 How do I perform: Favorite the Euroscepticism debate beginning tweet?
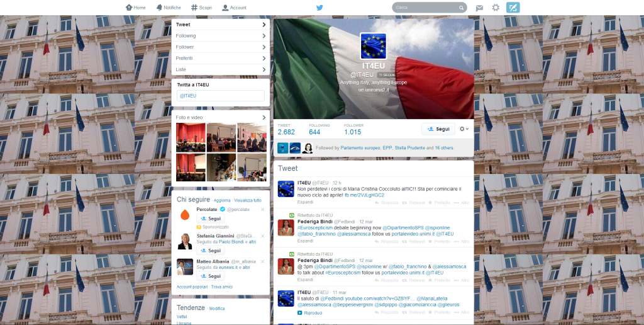click(x=439, y=241)
